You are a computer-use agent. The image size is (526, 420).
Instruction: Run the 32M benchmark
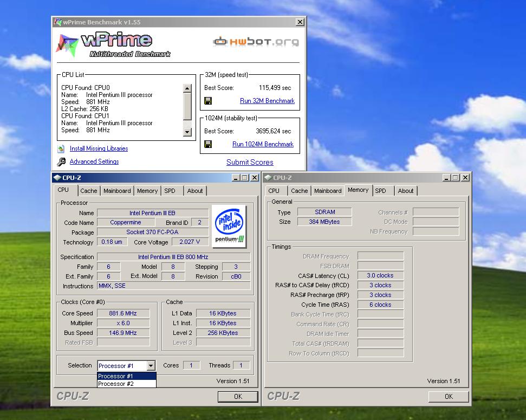[x=267, y=101]
